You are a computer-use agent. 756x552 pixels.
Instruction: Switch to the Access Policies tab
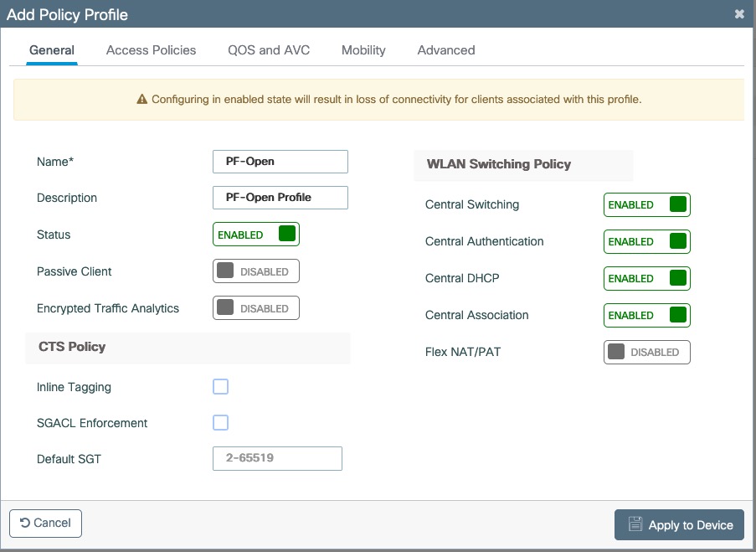151,50
